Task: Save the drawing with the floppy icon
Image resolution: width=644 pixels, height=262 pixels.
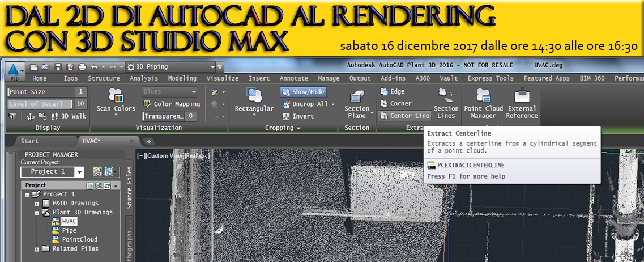Action: click(x=58, y=67)
